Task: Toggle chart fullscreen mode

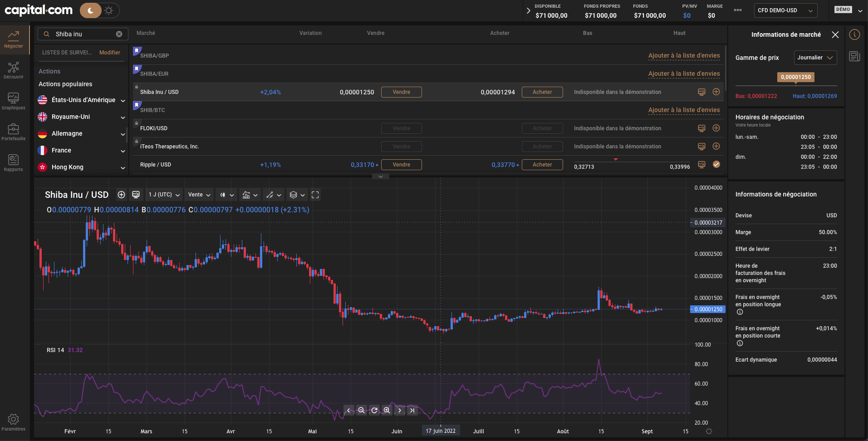Action: (315, 195)
